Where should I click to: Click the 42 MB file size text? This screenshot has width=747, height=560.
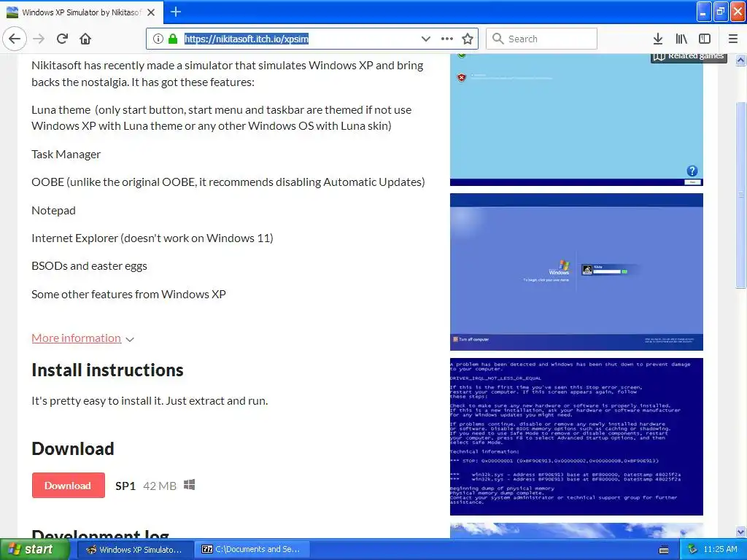point(160,486)
